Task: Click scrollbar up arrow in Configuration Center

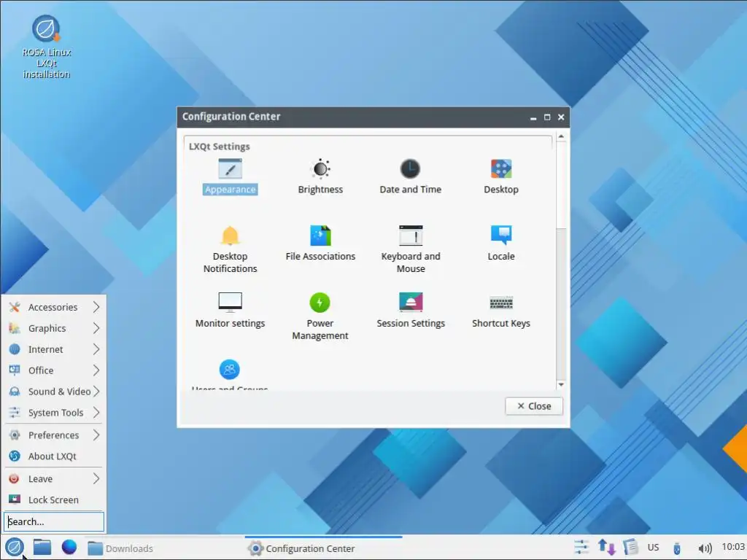Action: (x=561, y=136)
